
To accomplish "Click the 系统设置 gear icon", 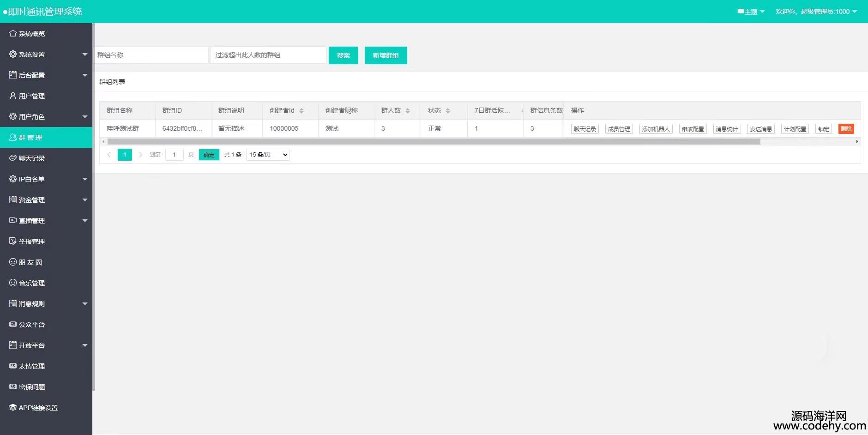I will 13,54.
